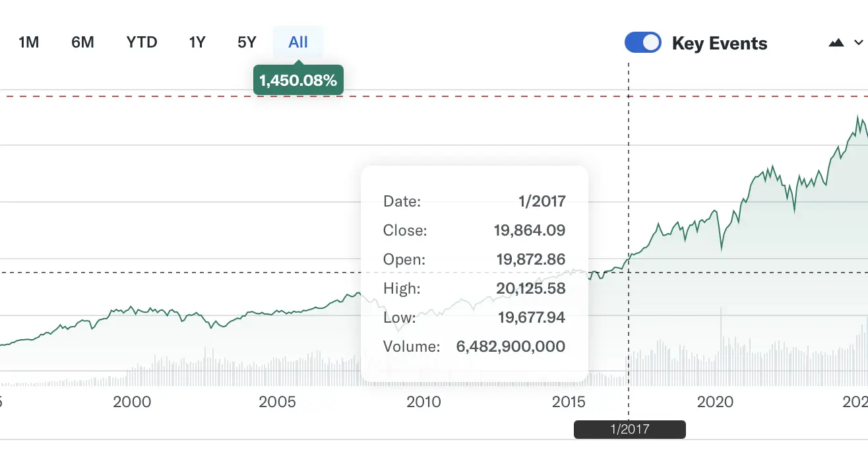
Task: Click the Volume value in the tooltip
Action: point(510,346)
